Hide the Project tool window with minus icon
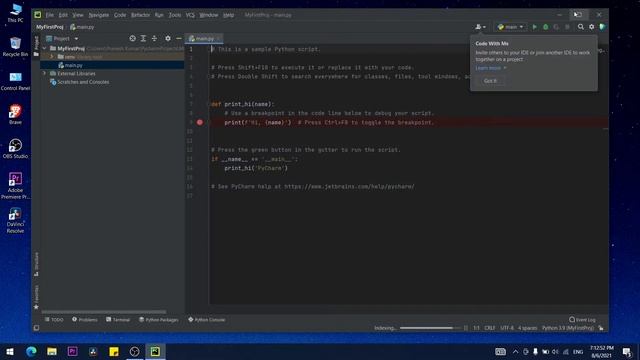 click(179, 38)
